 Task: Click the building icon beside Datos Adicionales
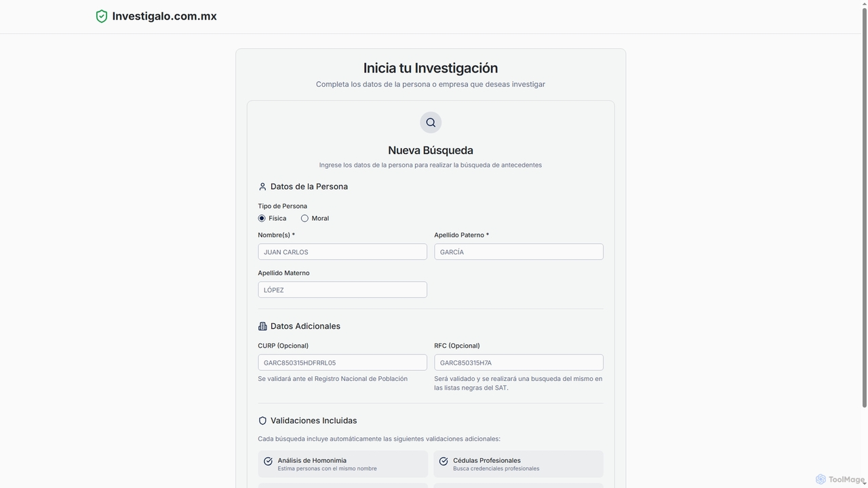[x=262, y=326]
